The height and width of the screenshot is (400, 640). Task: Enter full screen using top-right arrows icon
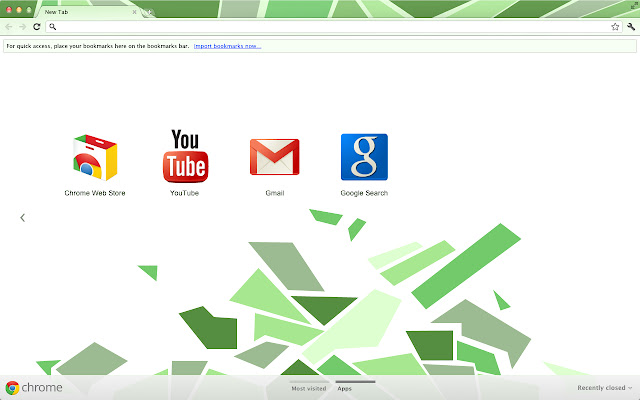click(x=634, y=6)
